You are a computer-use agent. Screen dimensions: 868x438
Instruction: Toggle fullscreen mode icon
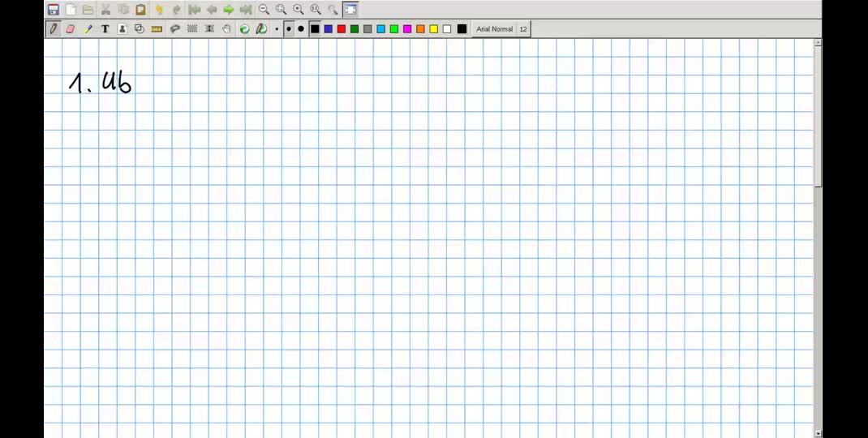point(350,10)
